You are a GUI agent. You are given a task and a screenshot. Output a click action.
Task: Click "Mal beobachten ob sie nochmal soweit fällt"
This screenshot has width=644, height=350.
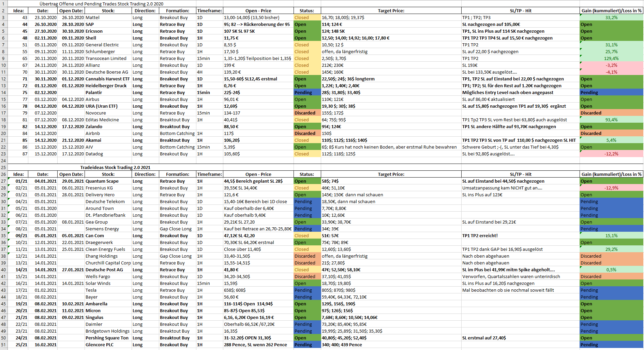[x=520, y=290]
